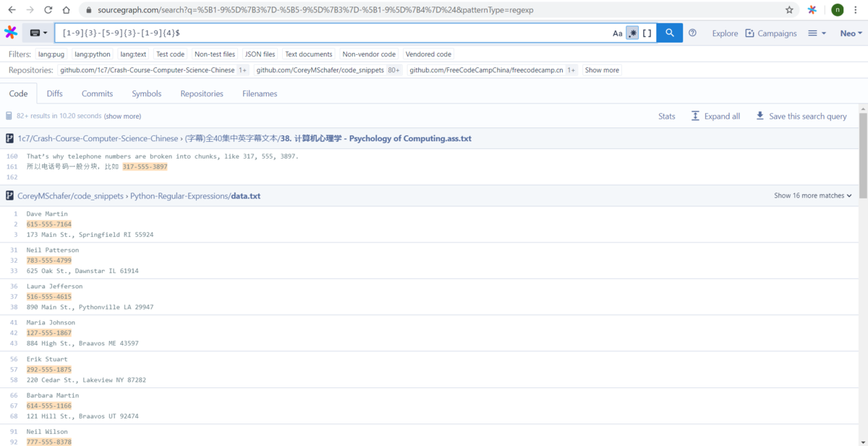Expand all search results
Image resolution: width=868 pixels, height=446 pixels.
click(715, 116)
